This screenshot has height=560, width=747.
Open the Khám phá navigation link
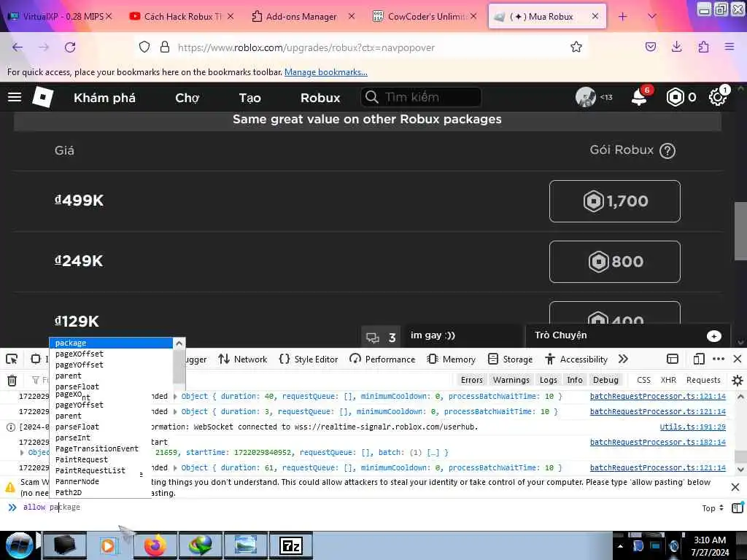104,98
